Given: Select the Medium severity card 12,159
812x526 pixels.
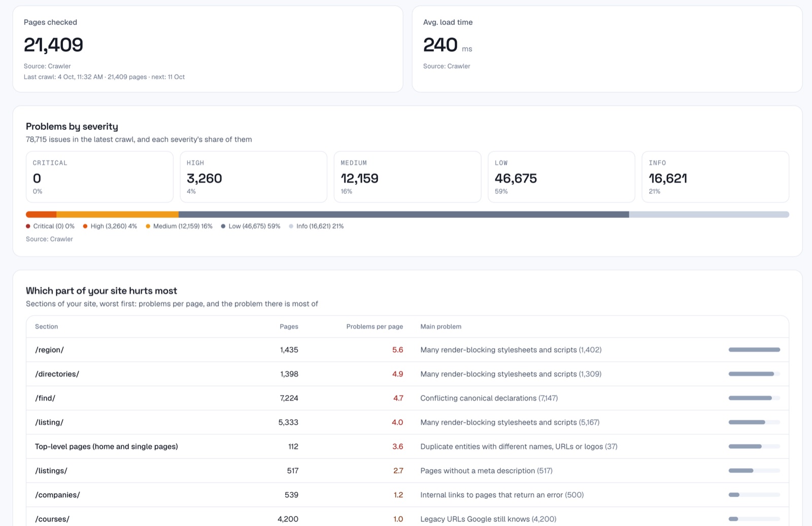Looking at the screenshot, I should pos(408,177).
